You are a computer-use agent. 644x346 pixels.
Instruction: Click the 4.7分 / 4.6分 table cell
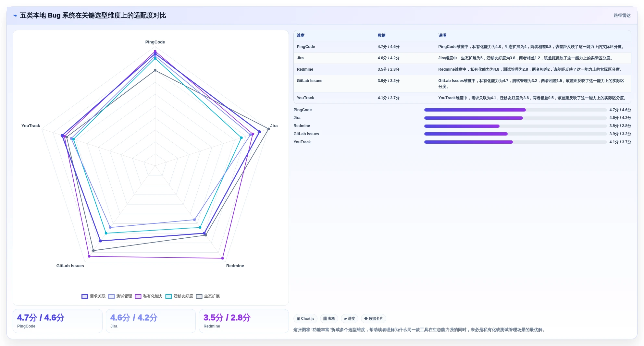(389, 47)
